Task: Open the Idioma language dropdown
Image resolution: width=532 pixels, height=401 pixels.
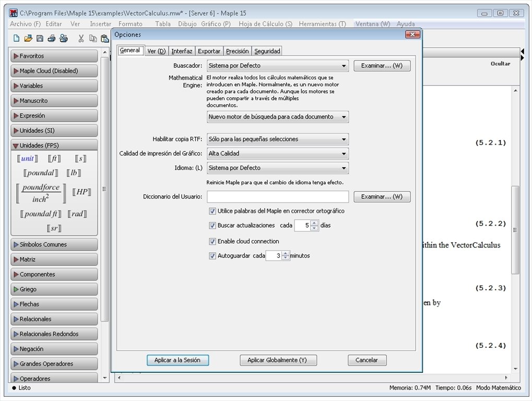Action: coord(278,168)
